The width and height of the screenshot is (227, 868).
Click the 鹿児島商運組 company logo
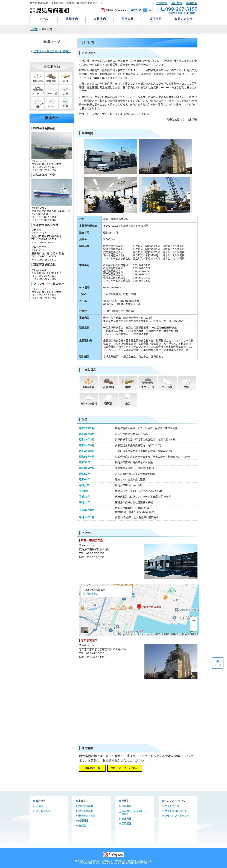[x=49, y=10]
